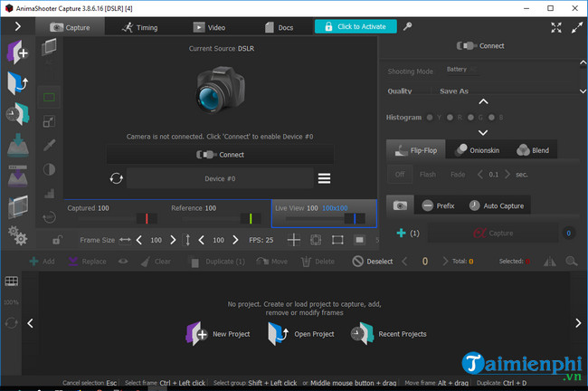Click the safe-frame rectangle corners icon
The height and width of the screenshot is (391, 588).
(337, 240)
